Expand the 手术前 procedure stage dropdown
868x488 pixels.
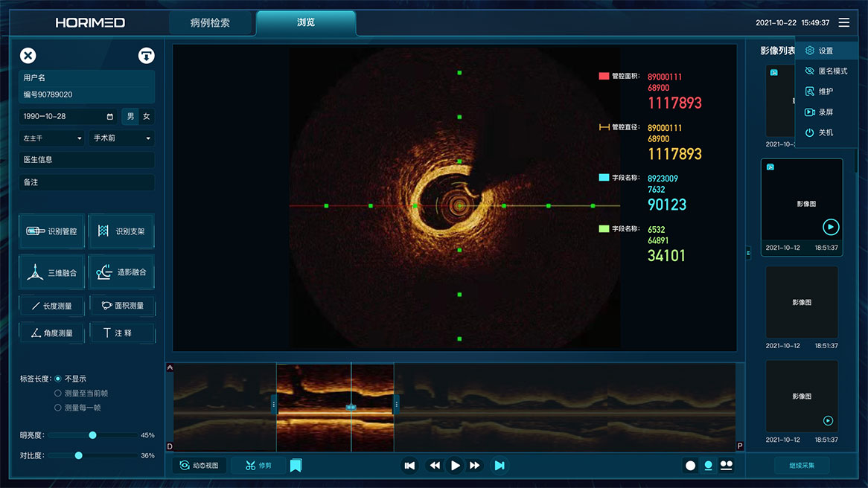point(122,138)
